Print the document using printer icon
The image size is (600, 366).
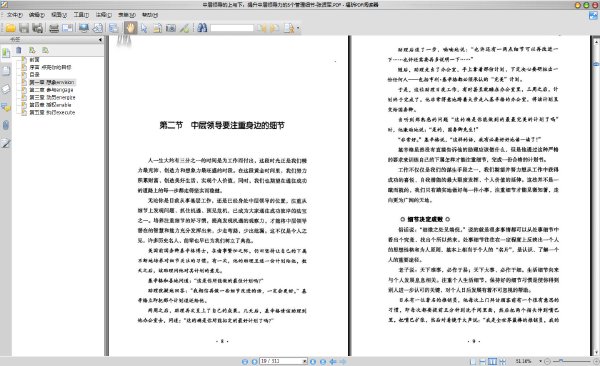point(54,28)
